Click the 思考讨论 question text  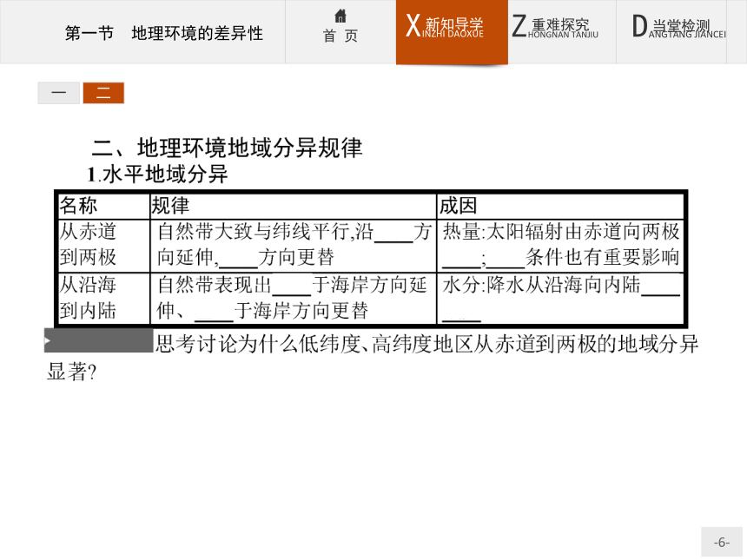coord(373,357)
